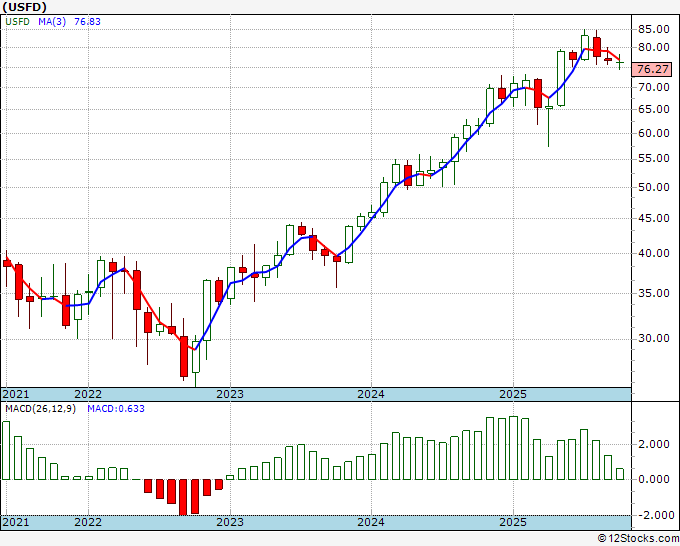680x546 pixels.
Task: Click the 2024 label on price chart axis
Action: click(x=371, y=394)
